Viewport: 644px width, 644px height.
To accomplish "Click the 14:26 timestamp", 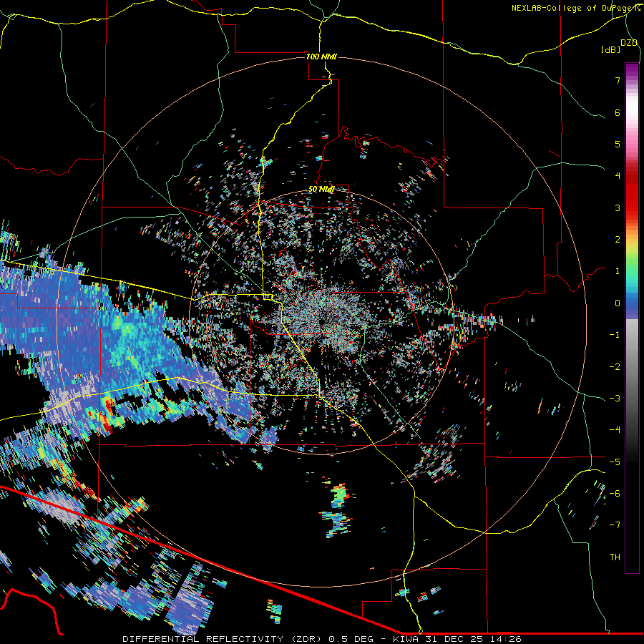I will coord(504,639).
